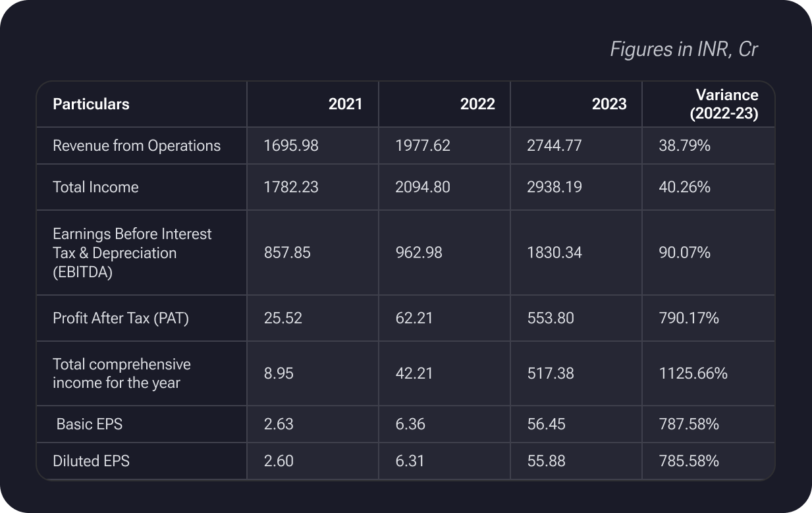Click the 1125.66% variance cell
The height and width of the screenshot is (513, 812).
pos(693,373)
